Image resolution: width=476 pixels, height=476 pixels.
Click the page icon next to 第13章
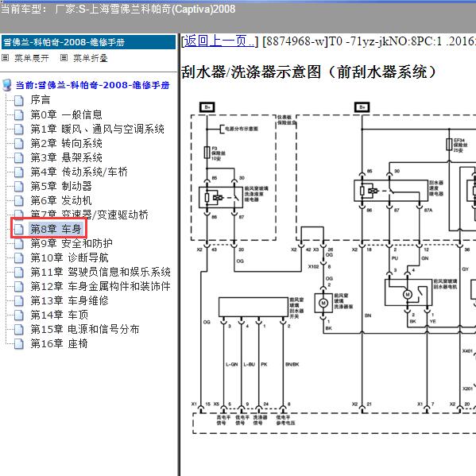pyautogui.click(x=19, y=301)
